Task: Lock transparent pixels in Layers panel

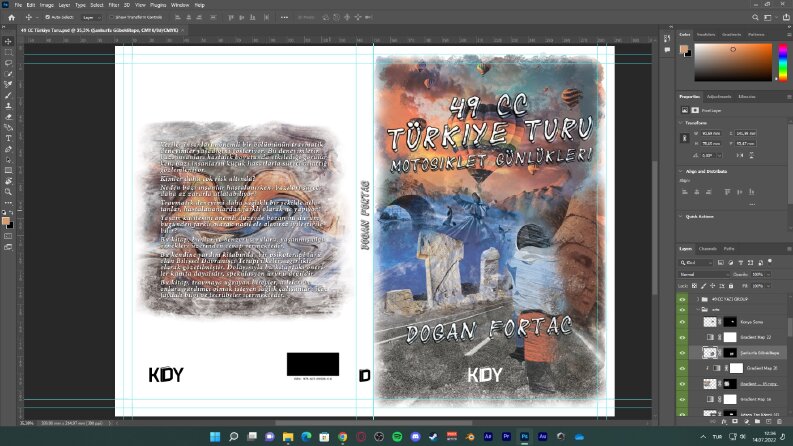Action: (694, 286)
